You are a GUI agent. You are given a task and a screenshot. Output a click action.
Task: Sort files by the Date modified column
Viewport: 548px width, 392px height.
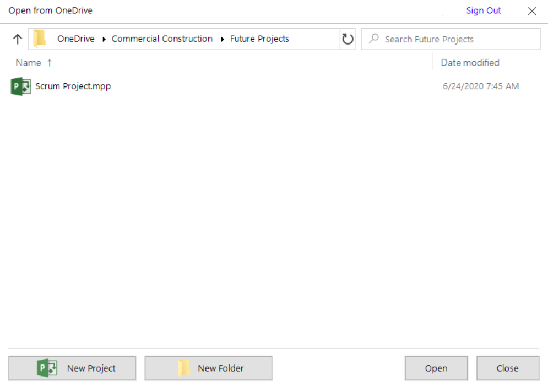470,63
